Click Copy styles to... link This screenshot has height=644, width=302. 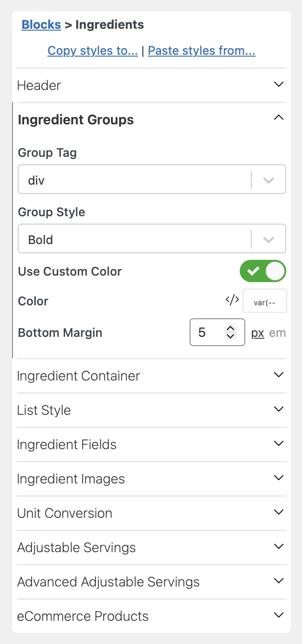(x=92, y=51)
